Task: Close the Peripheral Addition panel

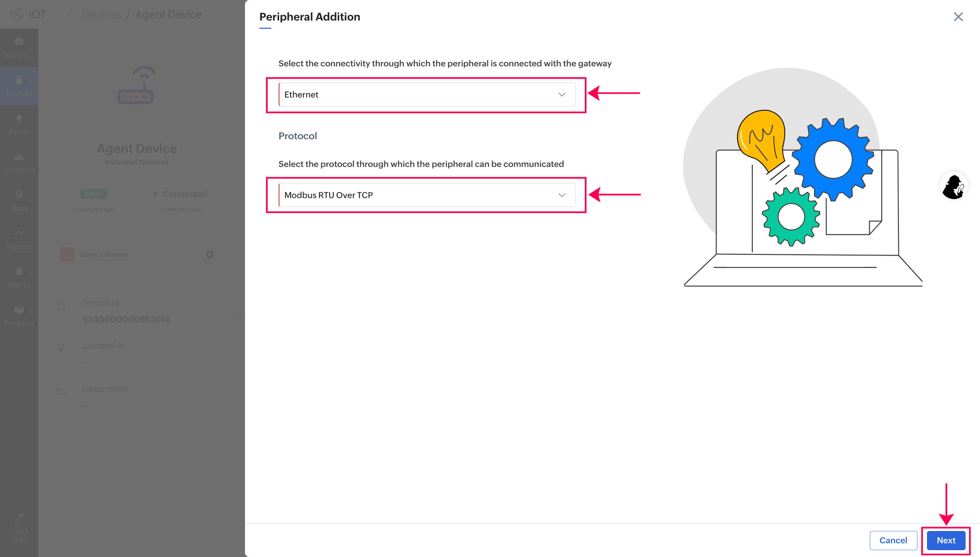Action: (x=958, y=17)
